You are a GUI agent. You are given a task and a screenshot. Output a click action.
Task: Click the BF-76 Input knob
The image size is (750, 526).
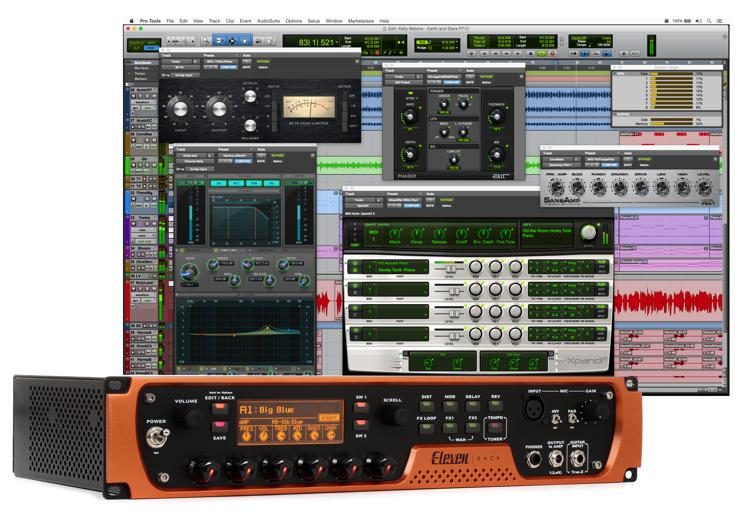180,109
